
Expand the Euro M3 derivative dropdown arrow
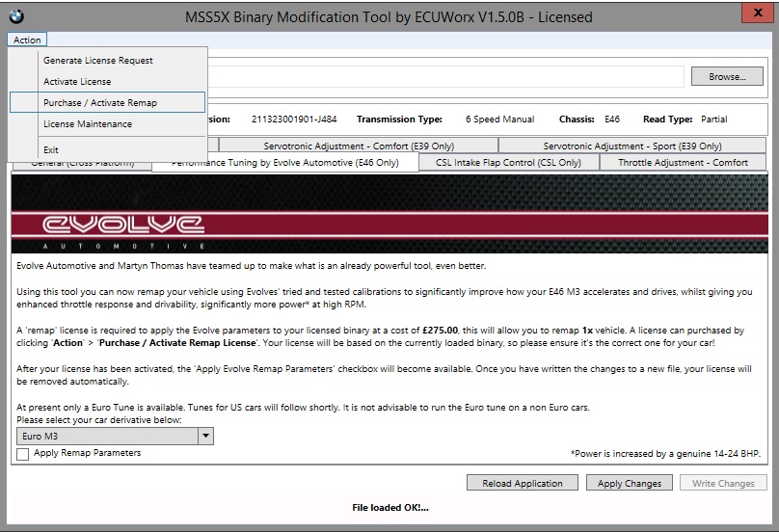coord(205,437)
